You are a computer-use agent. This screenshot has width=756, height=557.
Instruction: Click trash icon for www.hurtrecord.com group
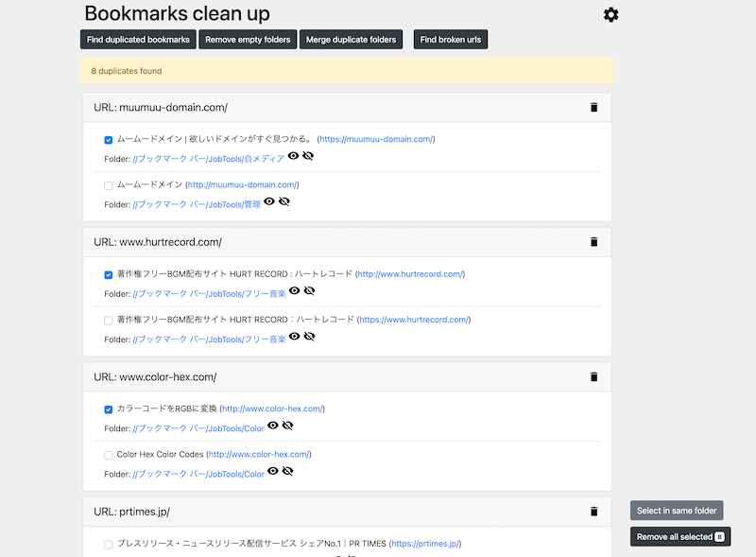coord(593,242)
